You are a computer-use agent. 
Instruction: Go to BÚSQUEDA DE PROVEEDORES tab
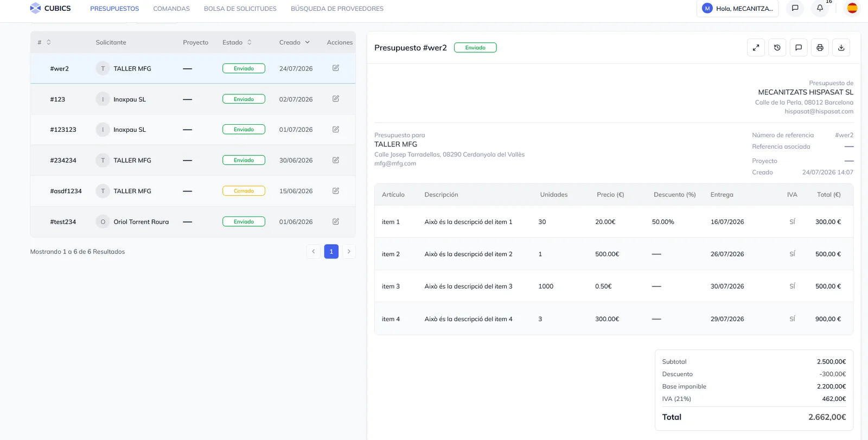pyautogui.click(x=337, y=9)
